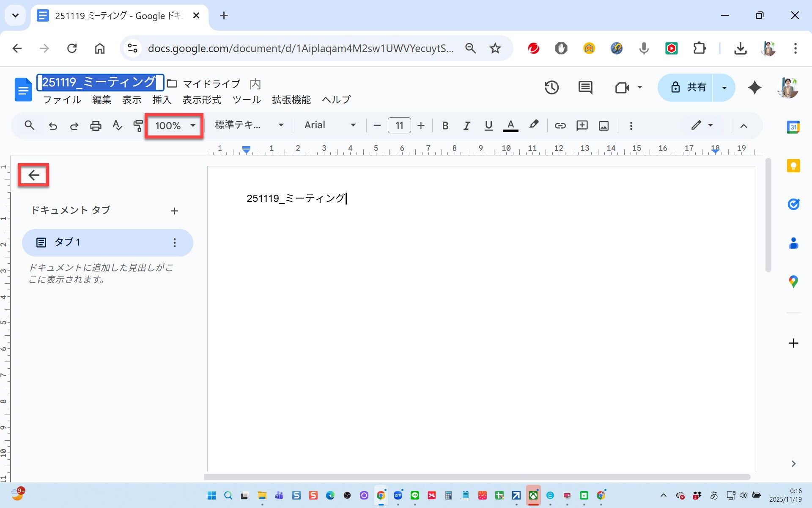Viewport: 812px width, 508px height.
Task: Open Gemini sparkle icon
Action: click(x=754, y=88)
